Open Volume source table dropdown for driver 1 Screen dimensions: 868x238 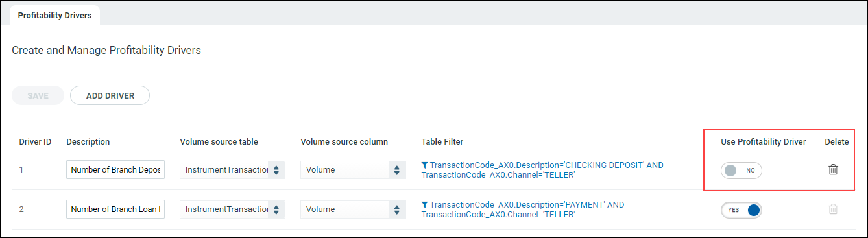tap(232, 170)
